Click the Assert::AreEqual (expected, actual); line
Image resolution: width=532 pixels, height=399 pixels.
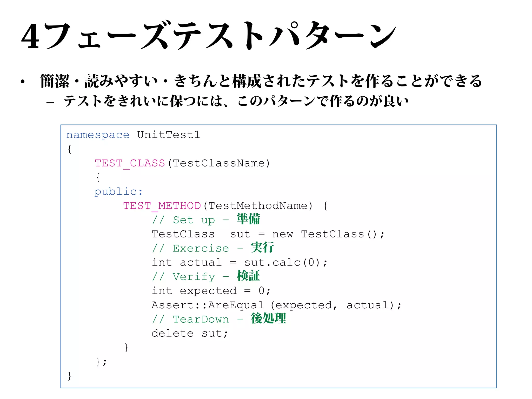pos(277,305)
